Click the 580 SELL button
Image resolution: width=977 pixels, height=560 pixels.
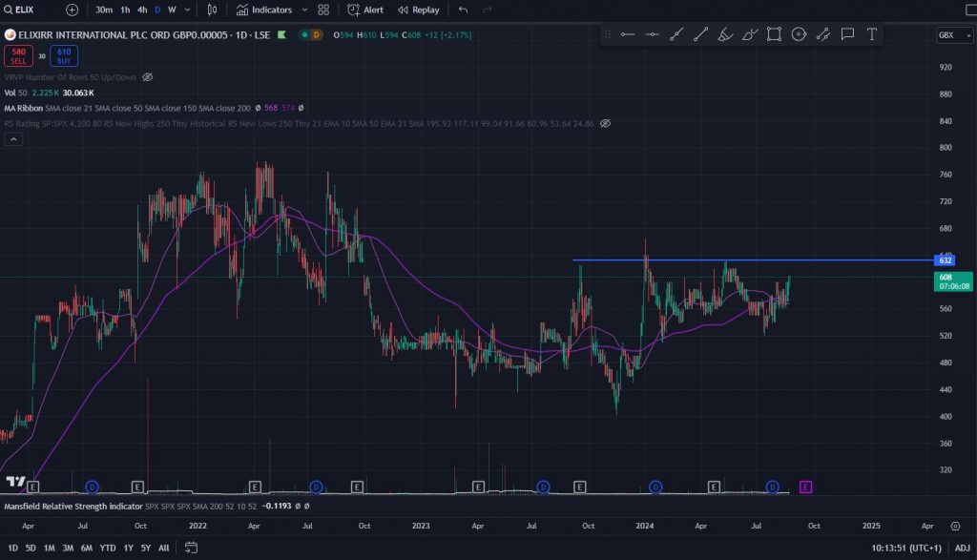[17, 55]
